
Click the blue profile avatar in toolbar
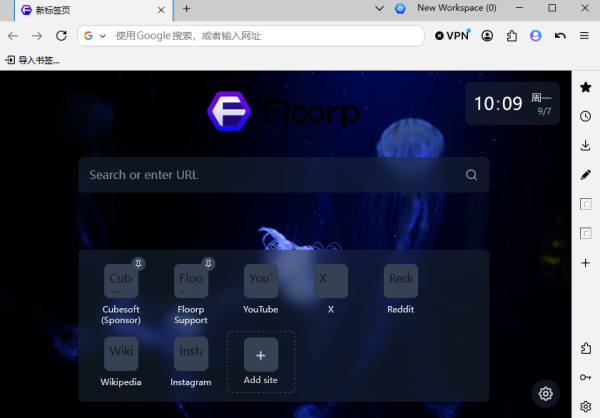click(x=536, y=36)
